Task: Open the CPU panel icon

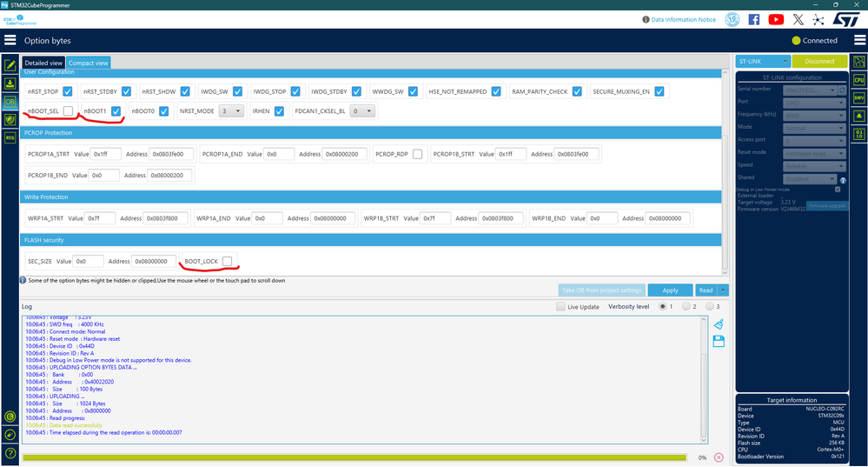Action: point(859,80)
